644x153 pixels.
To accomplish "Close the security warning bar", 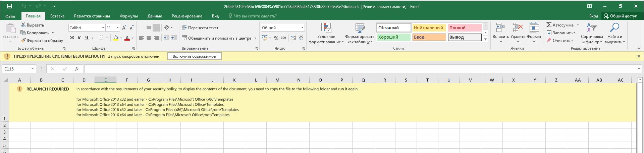I will click(639, 56).
